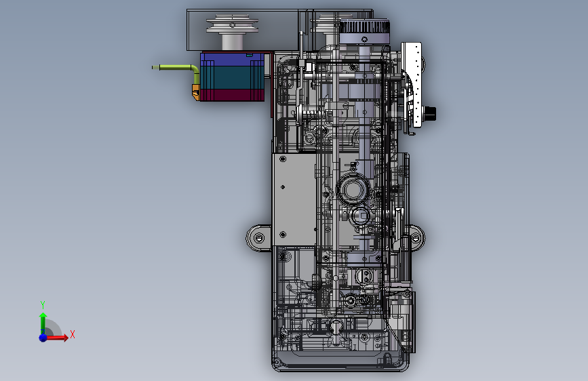Select the pulley above the motor

(x=232, y=31)
